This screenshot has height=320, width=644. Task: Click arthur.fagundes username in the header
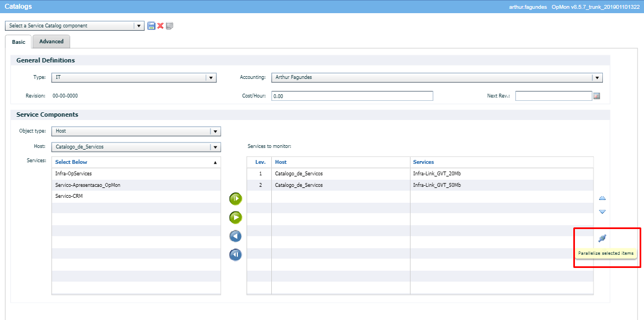[x=528, y=7]
